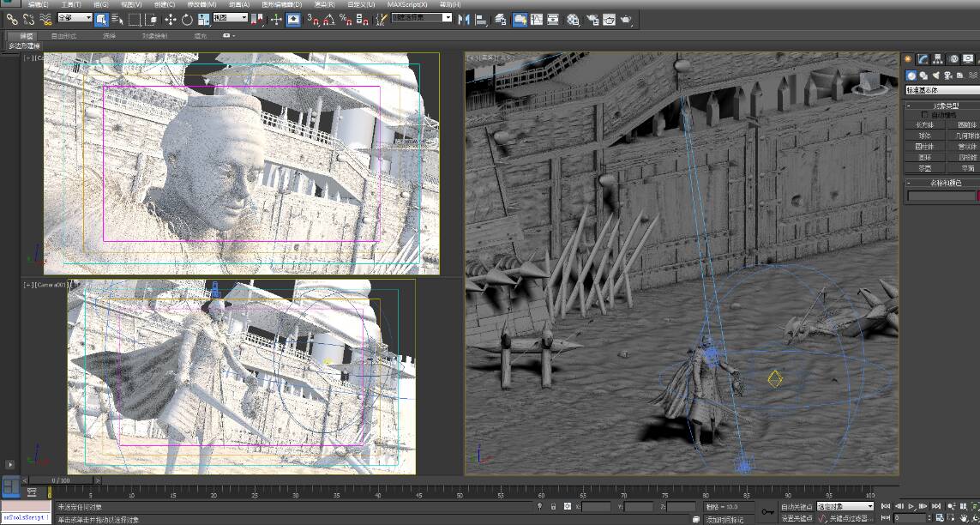
Task: Open reference coordinate system 视图 dropdown
Action: [230, 17]
